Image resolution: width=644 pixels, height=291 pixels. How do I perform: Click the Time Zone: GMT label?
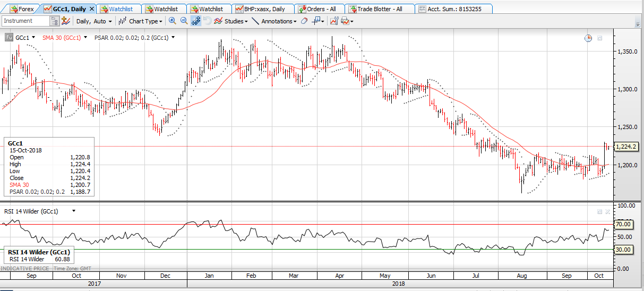tap(73, 269)
